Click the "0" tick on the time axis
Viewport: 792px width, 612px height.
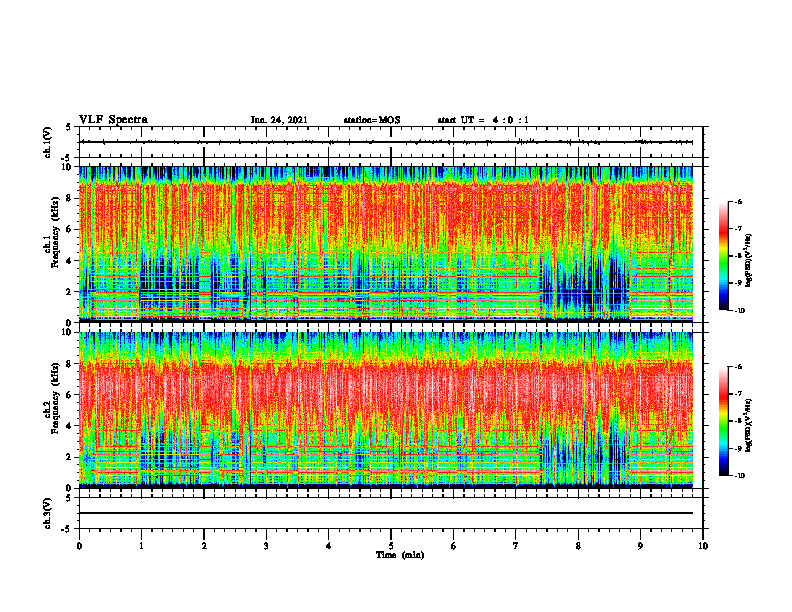[79, 546]
